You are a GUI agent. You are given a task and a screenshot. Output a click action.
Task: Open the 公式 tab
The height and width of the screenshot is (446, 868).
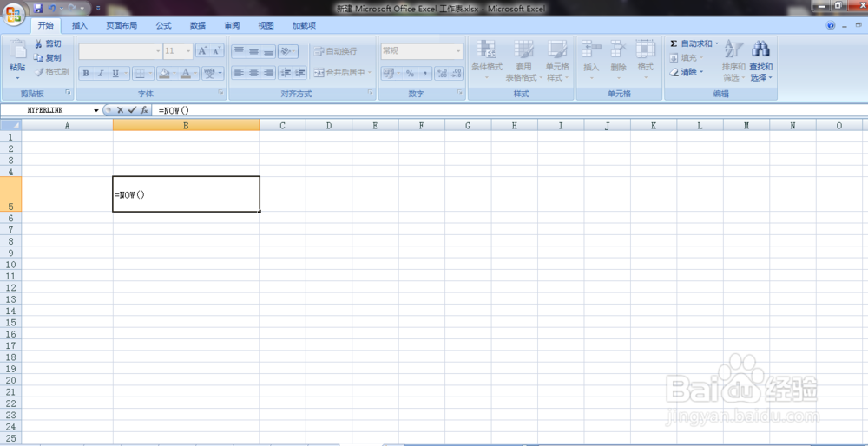pyautogui.click(x=164, y=25)
